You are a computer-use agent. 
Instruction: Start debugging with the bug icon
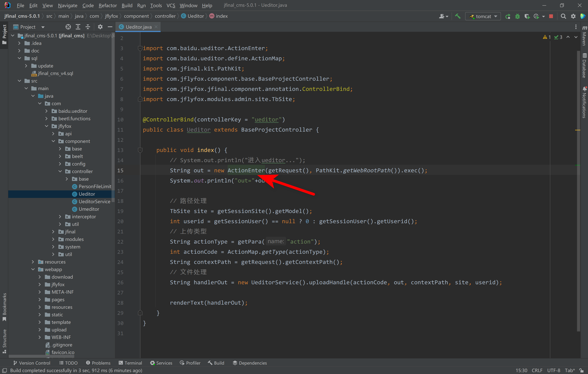[x=517, y=16]
